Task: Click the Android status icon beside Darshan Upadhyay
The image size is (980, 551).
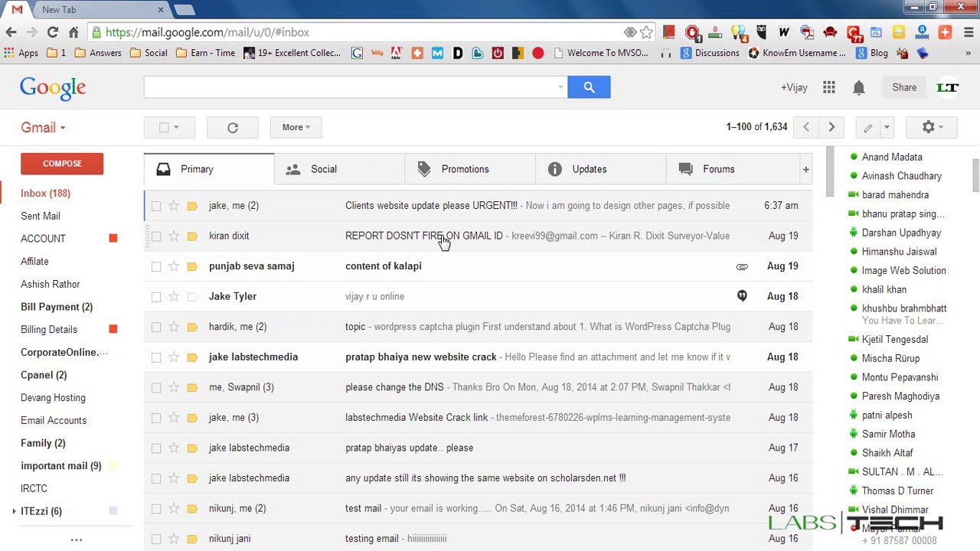Action: (854, 233)
